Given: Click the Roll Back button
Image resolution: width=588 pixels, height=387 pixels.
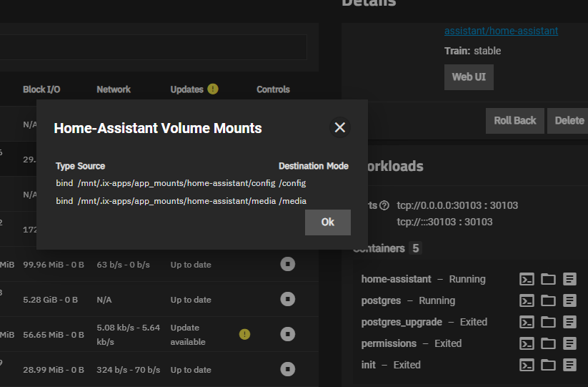Looking at the screenshot, I should (515, 121).
